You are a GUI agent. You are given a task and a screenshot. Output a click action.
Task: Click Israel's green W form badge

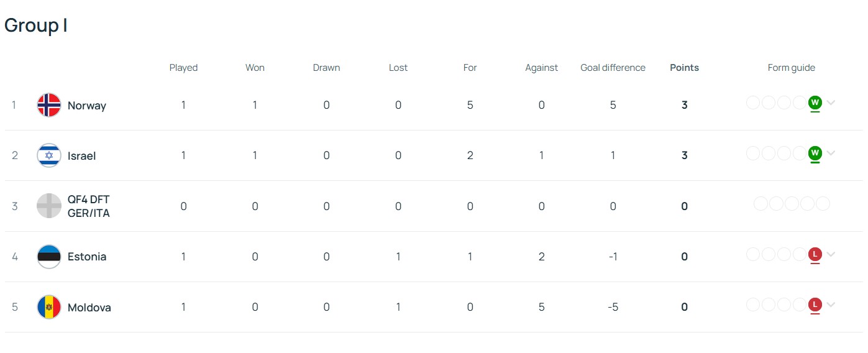(x=815, y=152)
